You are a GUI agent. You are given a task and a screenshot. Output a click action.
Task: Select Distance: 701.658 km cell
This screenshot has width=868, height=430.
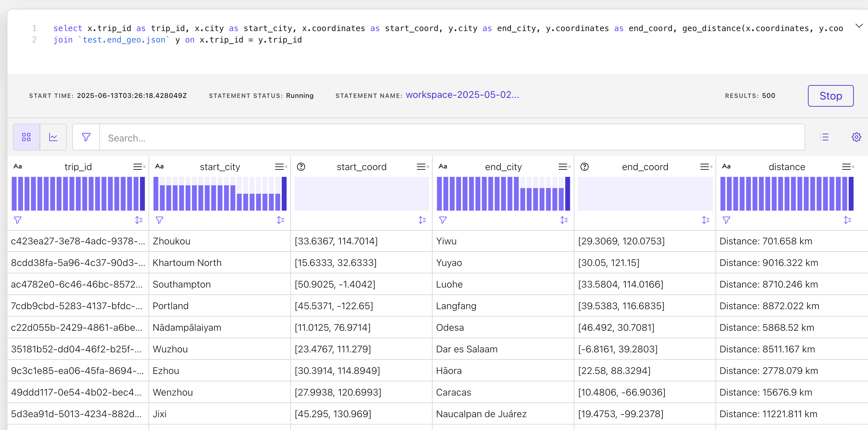[792, 241]
